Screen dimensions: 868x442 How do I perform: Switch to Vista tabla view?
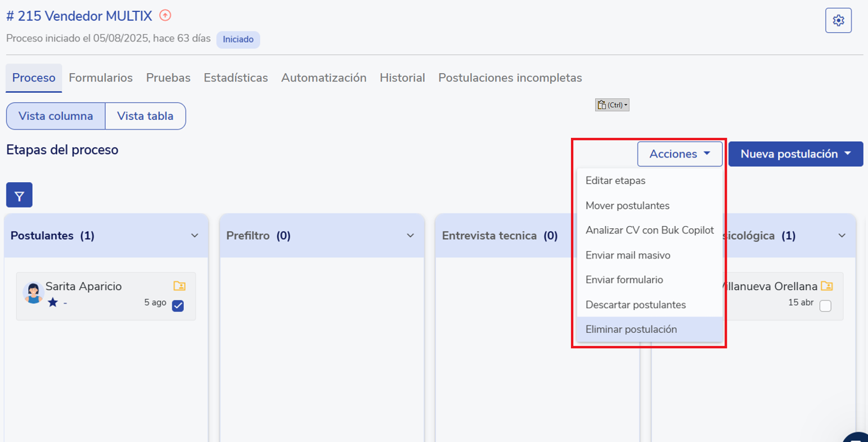(x=145, y=116)
